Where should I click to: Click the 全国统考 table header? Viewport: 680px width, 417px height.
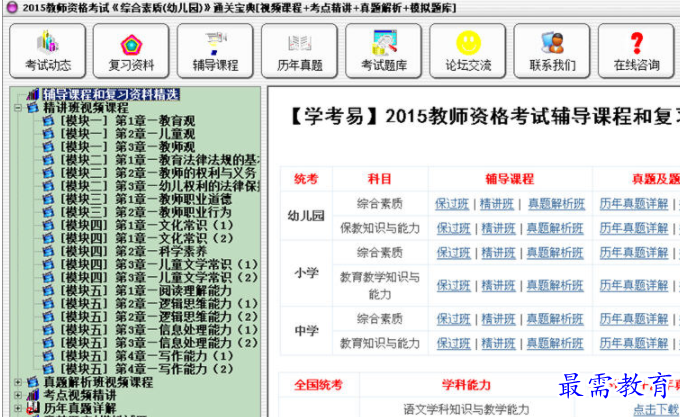click(318, 385)
